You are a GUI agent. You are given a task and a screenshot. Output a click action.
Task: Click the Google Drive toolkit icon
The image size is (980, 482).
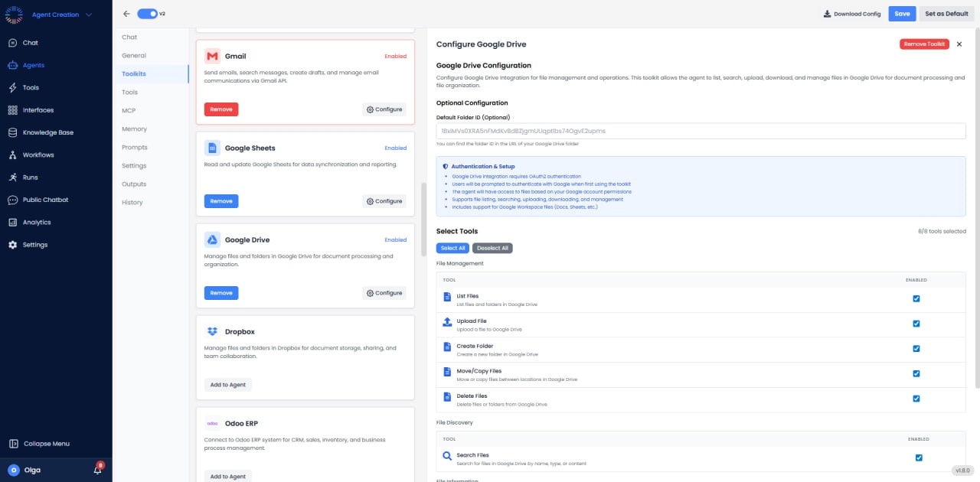coord(211,239)
